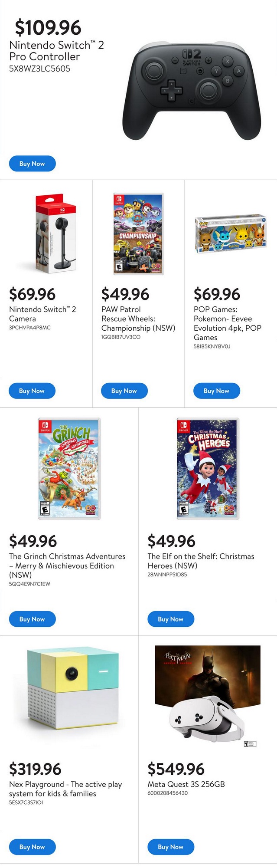Image resolution: width=277 pixels, height=868 pixels.
Task: Click the Elf on the Shelf game cover
Action: [x=208, y=468]
